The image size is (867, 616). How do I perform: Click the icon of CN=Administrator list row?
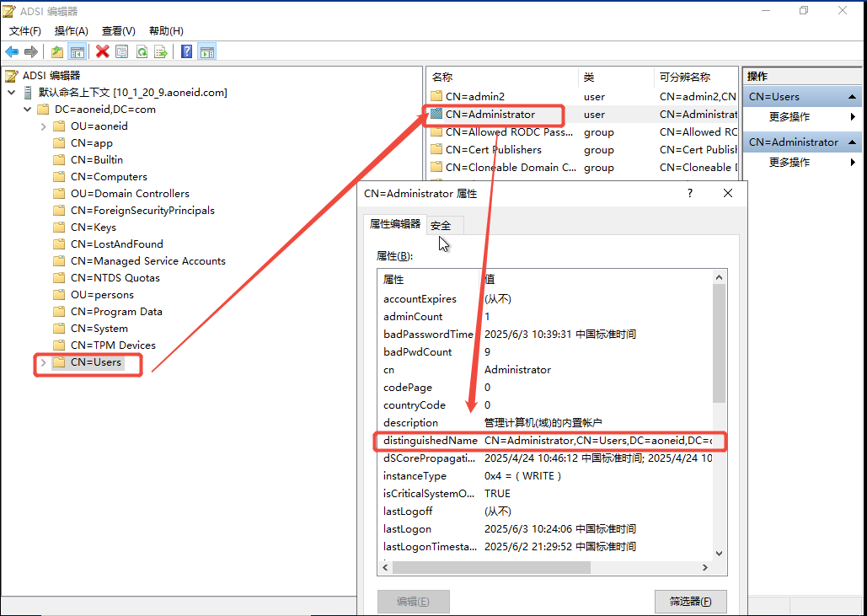tap(436, 114)
